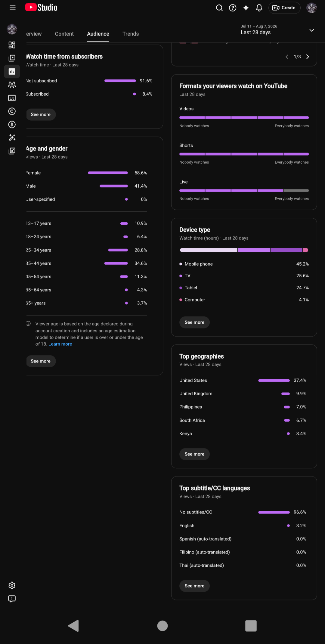Follow the Learn more link
Screen dimensions: 325x644
tap(60, 344)
